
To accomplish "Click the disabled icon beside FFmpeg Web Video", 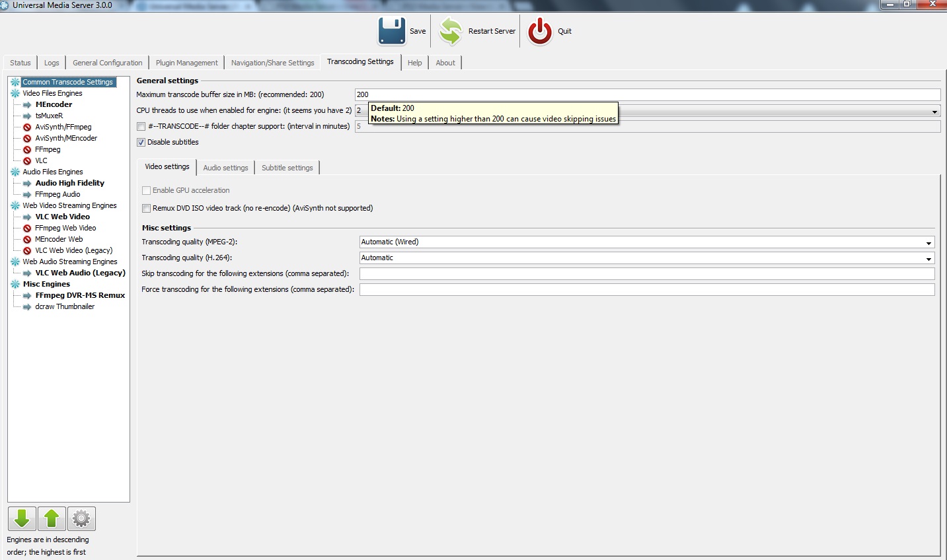I will point(27,228).
